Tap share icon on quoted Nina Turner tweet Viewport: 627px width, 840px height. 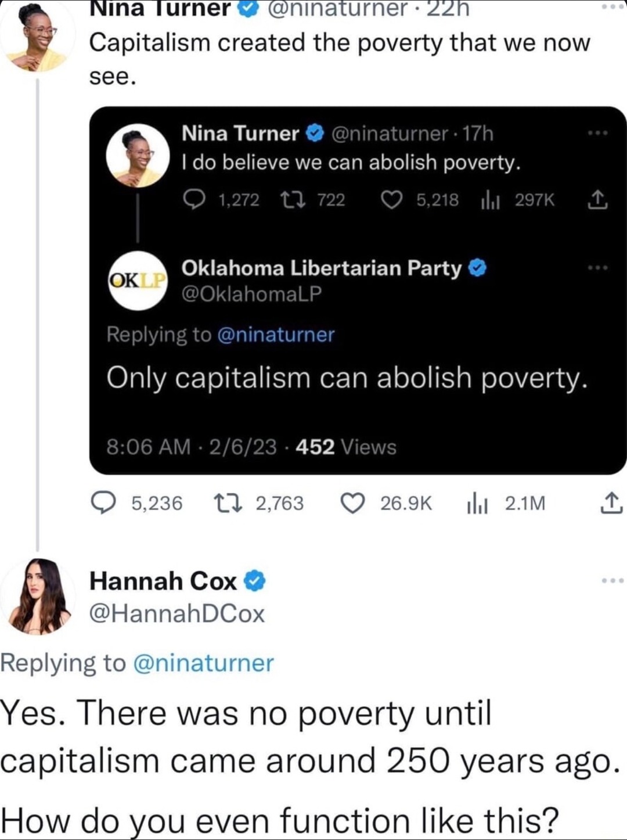pos(599,200)
